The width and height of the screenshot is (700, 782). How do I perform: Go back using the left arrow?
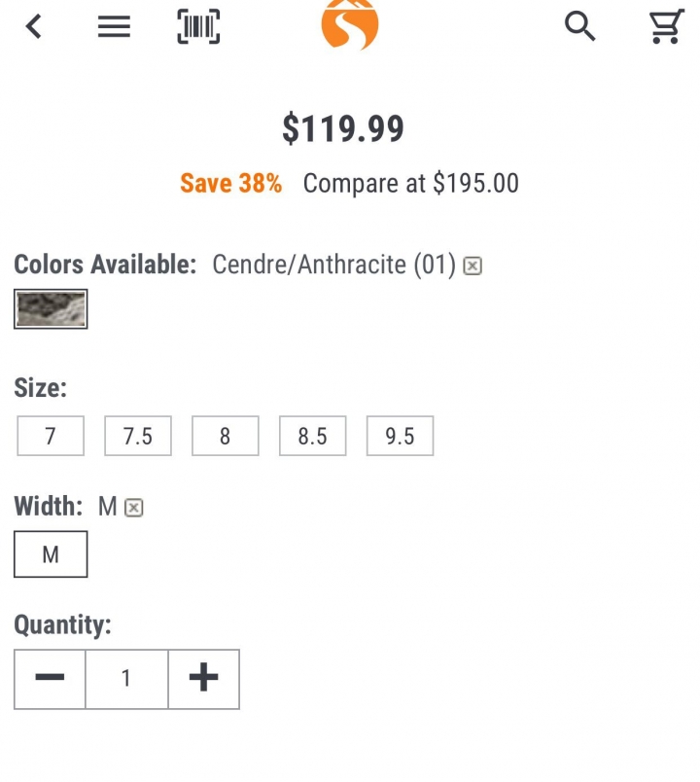coord(34,26)
